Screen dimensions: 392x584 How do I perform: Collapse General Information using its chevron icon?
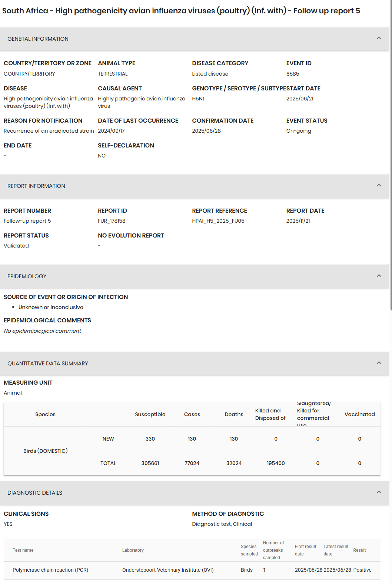tap(379, 38)
